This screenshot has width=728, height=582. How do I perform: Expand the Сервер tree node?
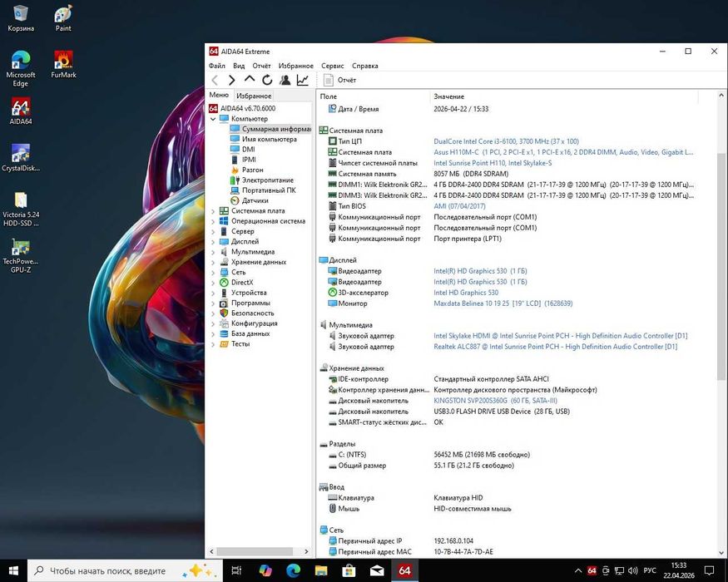tap(213, 232)
